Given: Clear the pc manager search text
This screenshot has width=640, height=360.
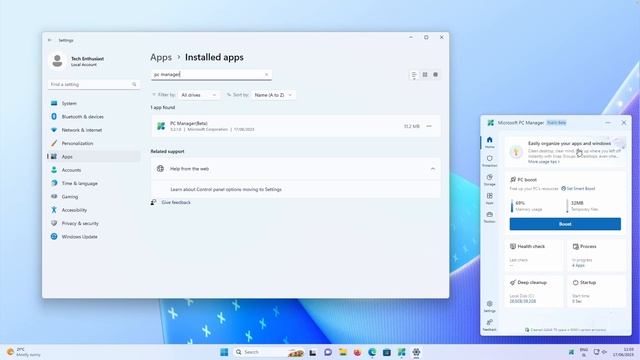Looking at the screenshot, I should (267, 74).
